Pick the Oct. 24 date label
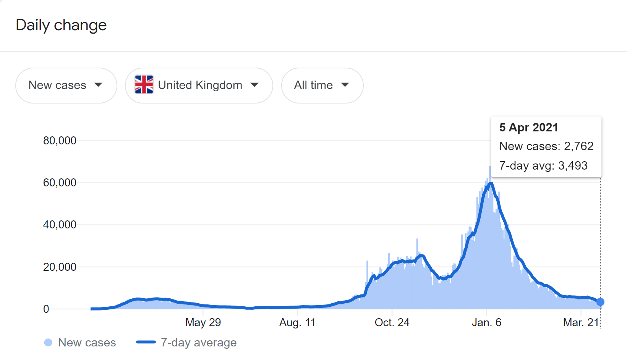This screenshot has height=364, width=627. tap(392, 323)
